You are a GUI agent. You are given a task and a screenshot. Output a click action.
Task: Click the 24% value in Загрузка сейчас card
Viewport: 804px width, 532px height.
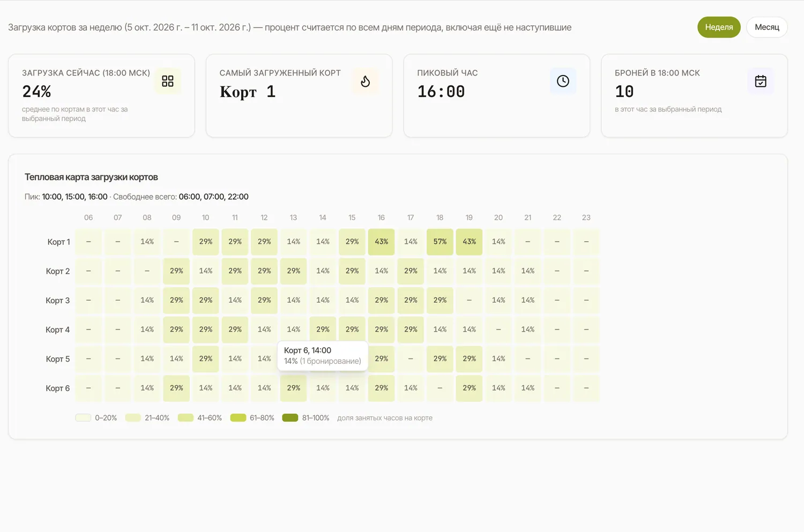[x=36, y=92]
